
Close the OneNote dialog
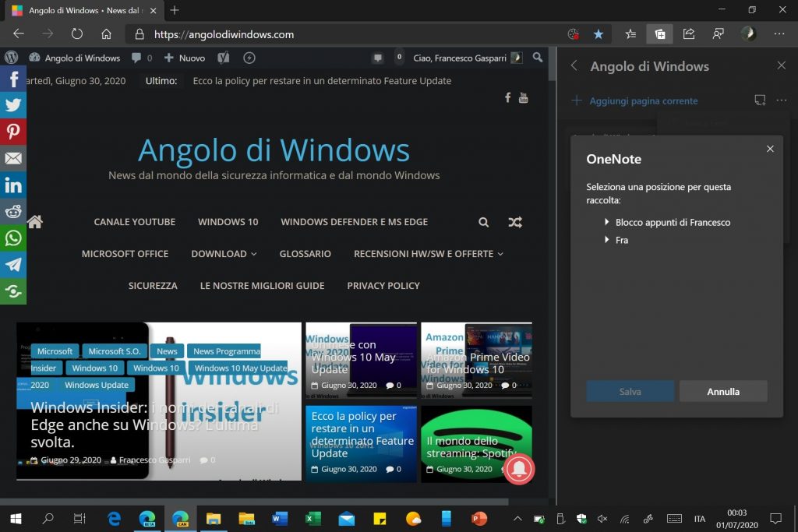click(x=770, y=149)
